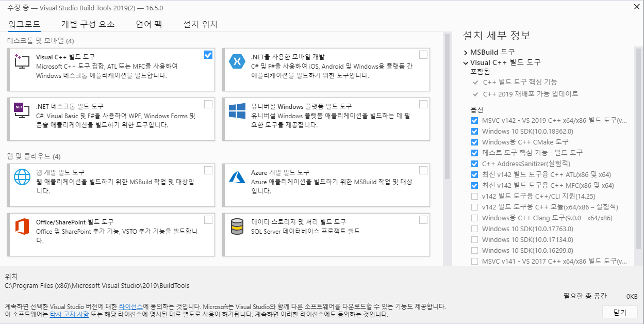Select the 워크로드 tab
Viewport: 644px width, 324px height.
(24, 24)
